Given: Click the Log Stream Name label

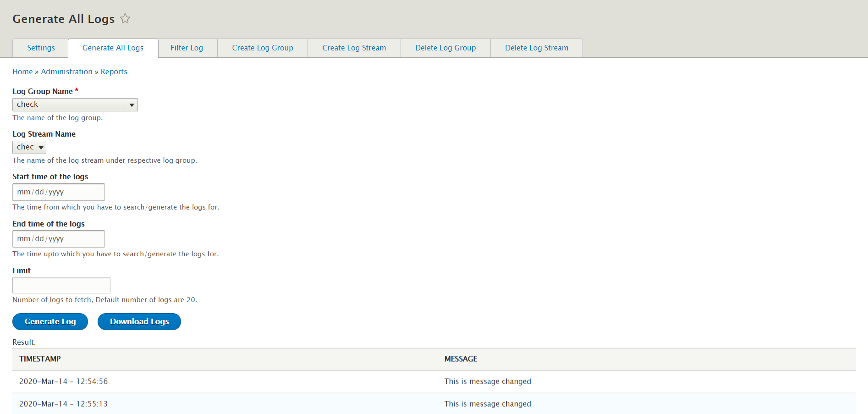Looking at the screenshot, I should pyautogui.click(x=44, y=134).
